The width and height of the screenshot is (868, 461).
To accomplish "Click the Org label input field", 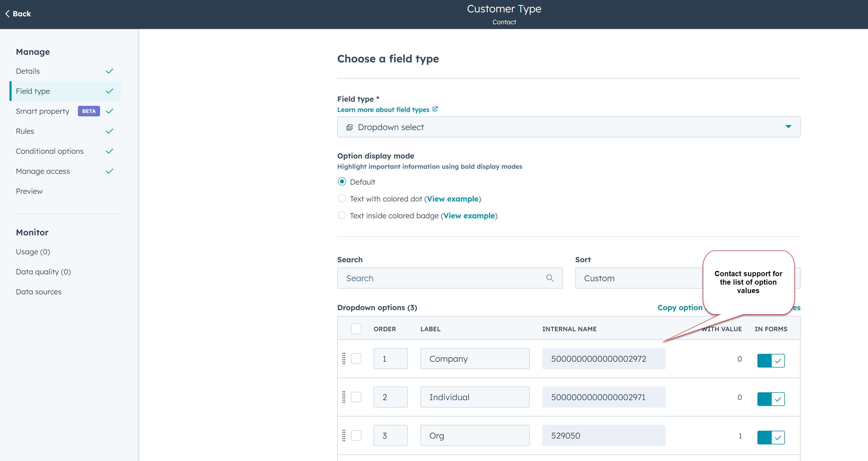I will [474, 435].
